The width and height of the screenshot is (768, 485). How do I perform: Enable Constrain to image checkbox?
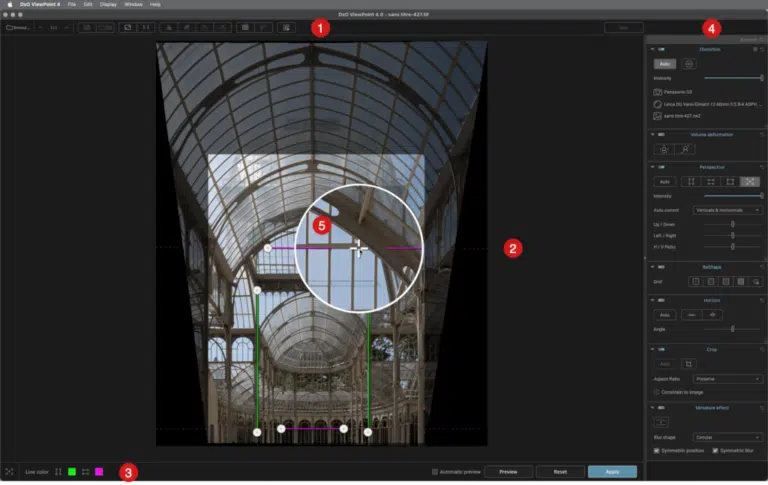click(656, 392)
